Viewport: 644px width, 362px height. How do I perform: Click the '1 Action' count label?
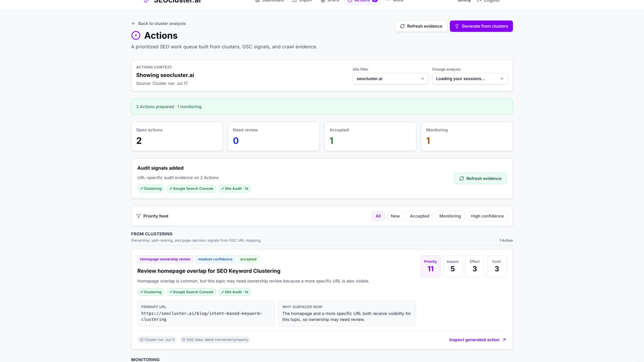[x=506, y=241]
